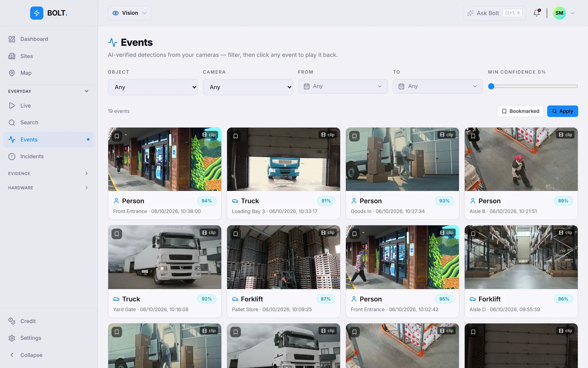Collapse the sidebar
Viewport: 588px width, 368px height.
[49, 355]
